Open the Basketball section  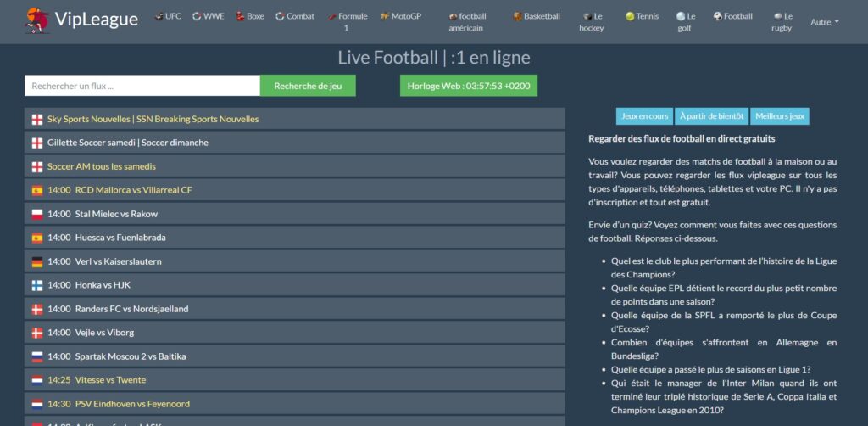click(537, 17)
